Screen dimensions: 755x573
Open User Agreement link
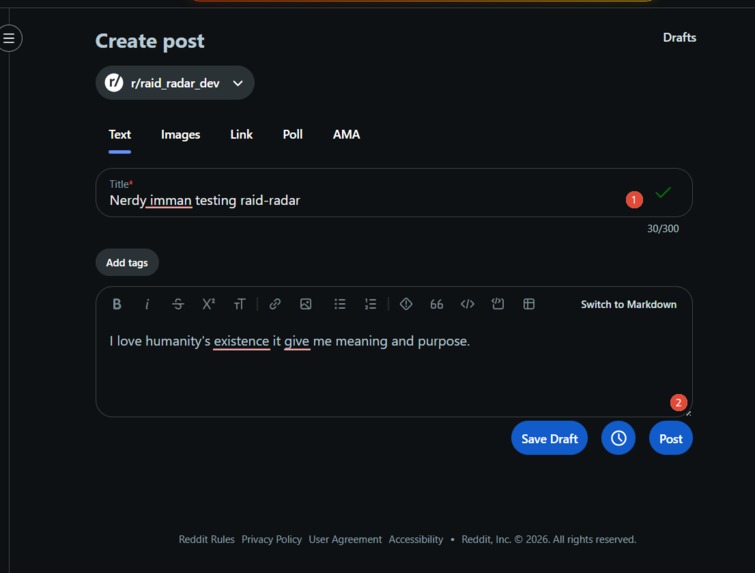(x=345, y=539)
